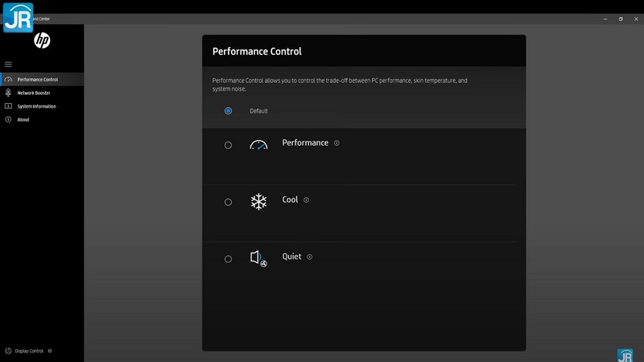The height and width of the screenshot is (362, 644).
Task: Minimize the Command Center window
Action: (605, 19)
